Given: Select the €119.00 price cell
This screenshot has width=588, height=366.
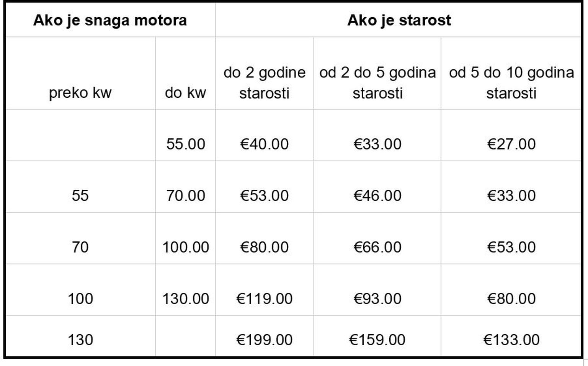Looking at the screenshot, I should tap(264, 299).
